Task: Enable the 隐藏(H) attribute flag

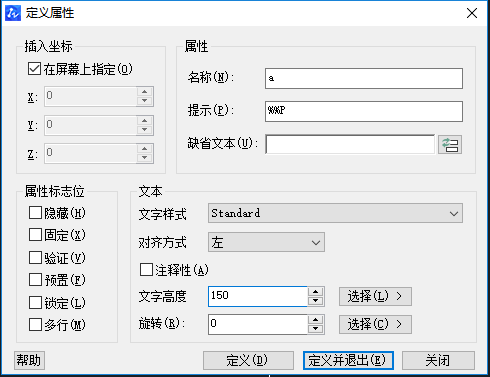Action: (x=35, y=213)
